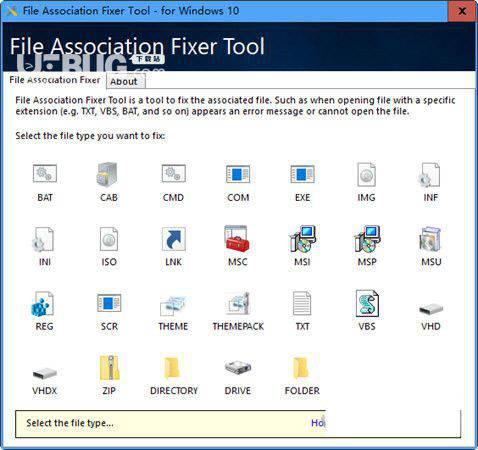Pick the VBS script icon
This screenshot has width=478, height=450.
(x=367, y=303)
